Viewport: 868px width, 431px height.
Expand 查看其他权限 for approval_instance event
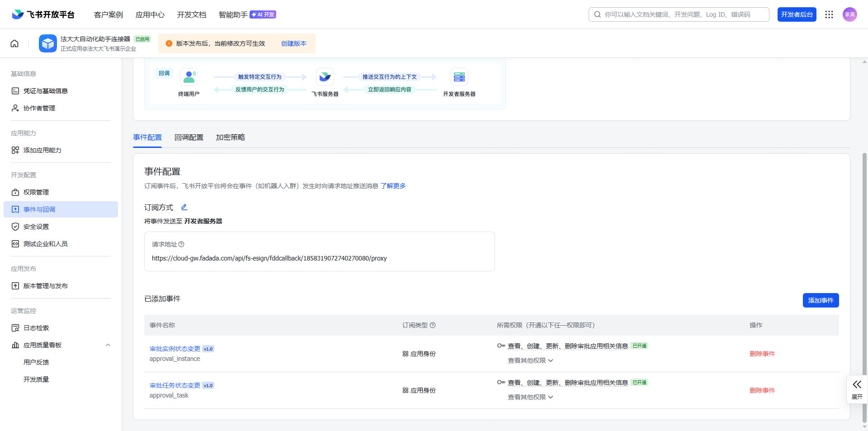tap(530, 360)
